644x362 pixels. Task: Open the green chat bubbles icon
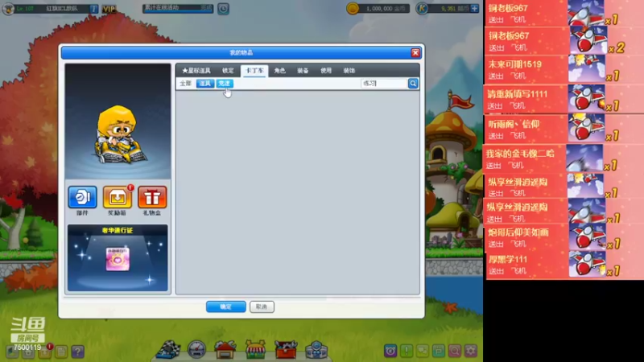[x=422, y=351]
